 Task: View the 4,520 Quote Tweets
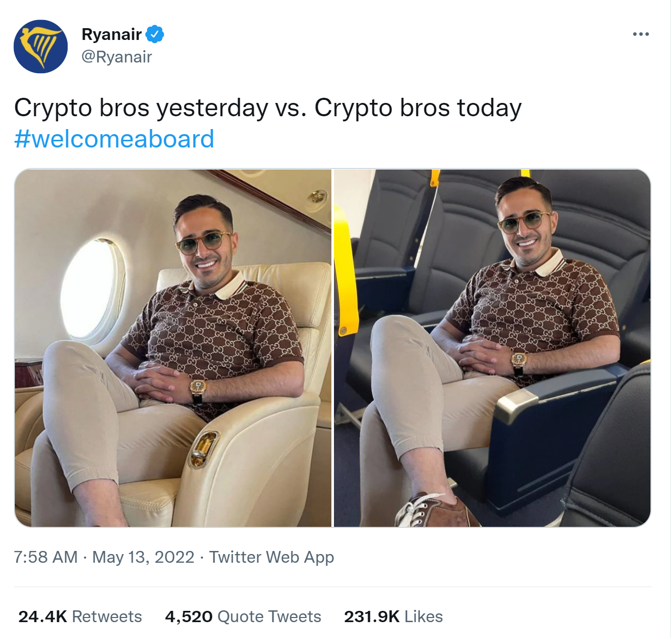[243, 616]
